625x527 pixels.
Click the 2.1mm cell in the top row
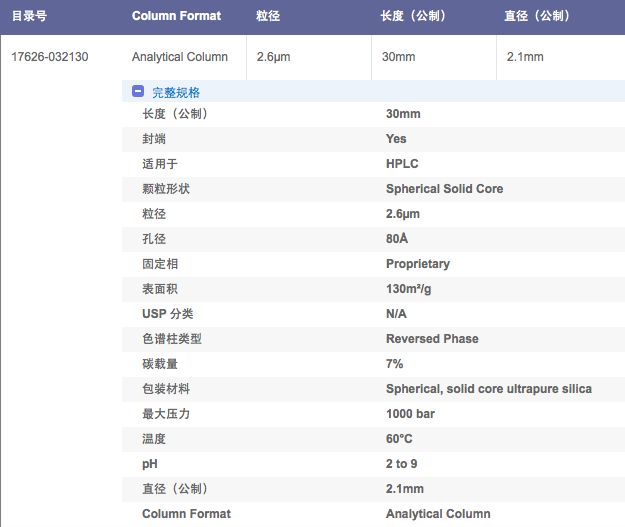pos(525,57)
